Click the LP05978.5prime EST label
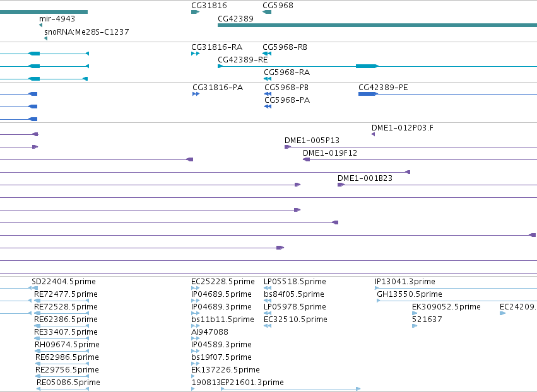The width and height of the screenshot is (537, 392). click(x=295, y=307)
